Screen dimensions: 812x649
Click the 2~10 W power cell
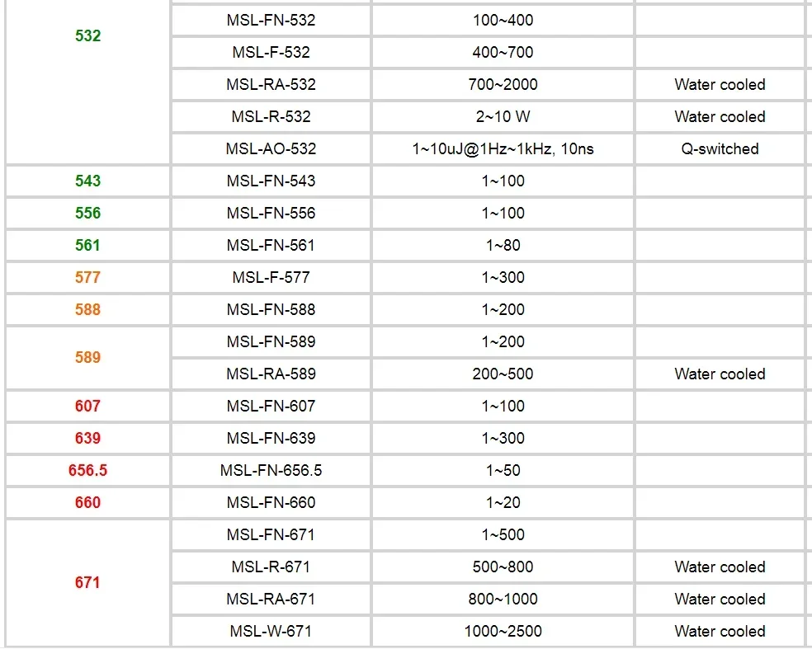coord(503,116)
